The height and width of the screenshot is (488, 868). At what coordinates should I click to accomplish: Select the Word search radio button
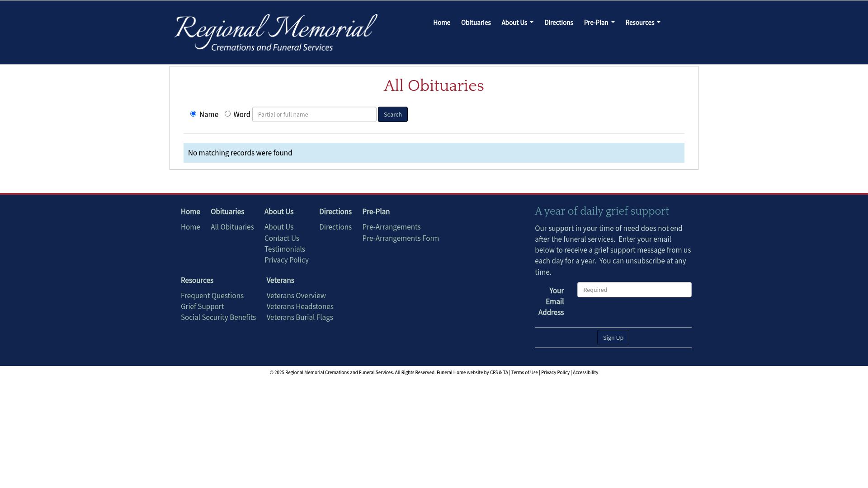[x=228, y=114]
